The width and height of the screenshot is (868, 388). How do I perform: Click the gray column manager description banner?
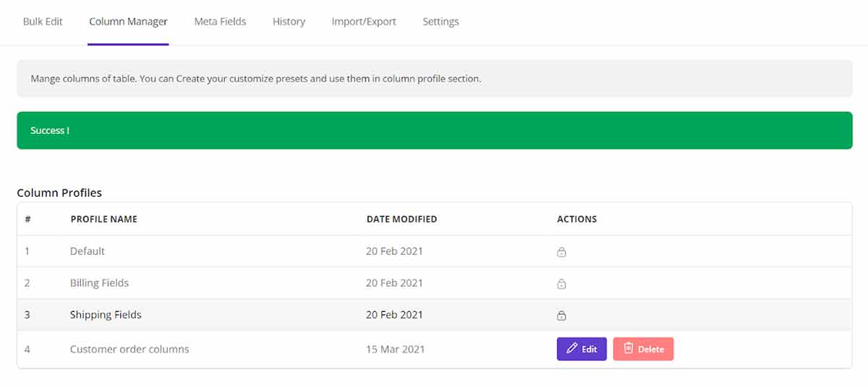[x=434, y=78]
